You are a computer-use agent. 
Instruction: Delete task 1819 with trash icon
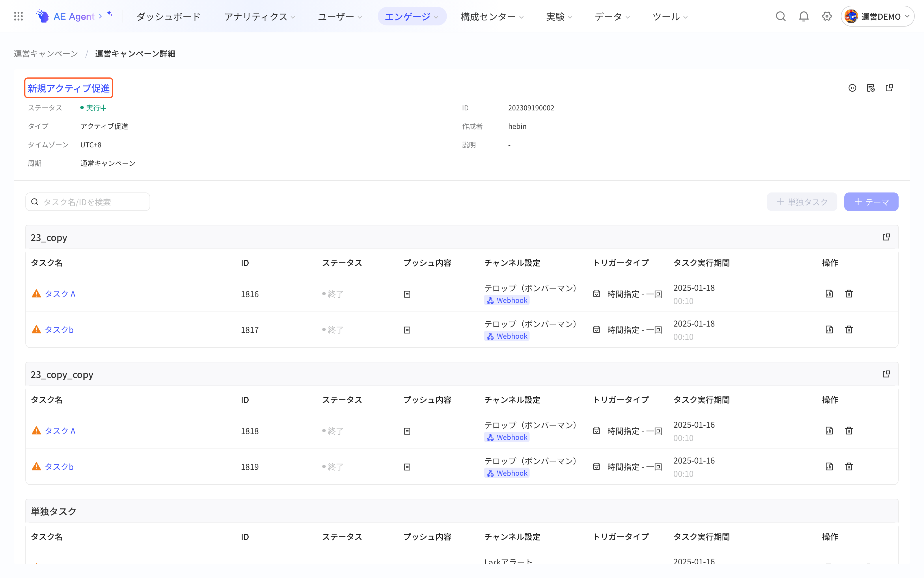point(849,466)
